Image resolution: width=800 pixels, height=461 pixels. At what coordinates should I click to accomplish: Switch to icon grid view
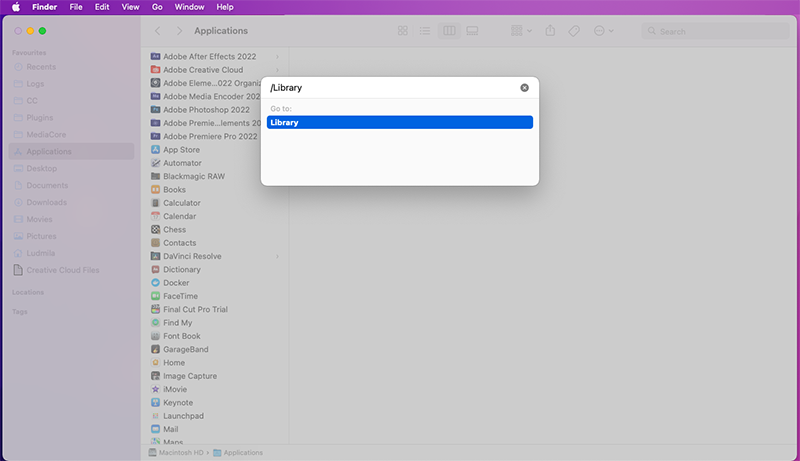403,31
